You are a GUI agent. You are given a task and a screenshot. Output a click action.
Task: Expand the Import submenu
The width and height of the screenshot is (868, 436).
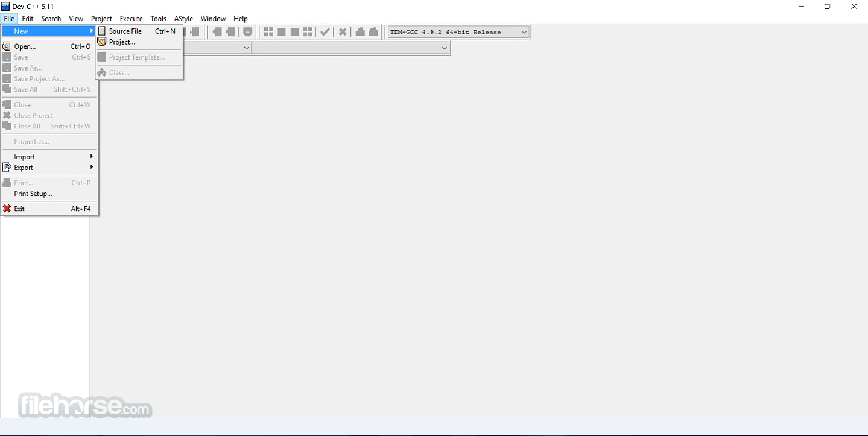point(49,157)
